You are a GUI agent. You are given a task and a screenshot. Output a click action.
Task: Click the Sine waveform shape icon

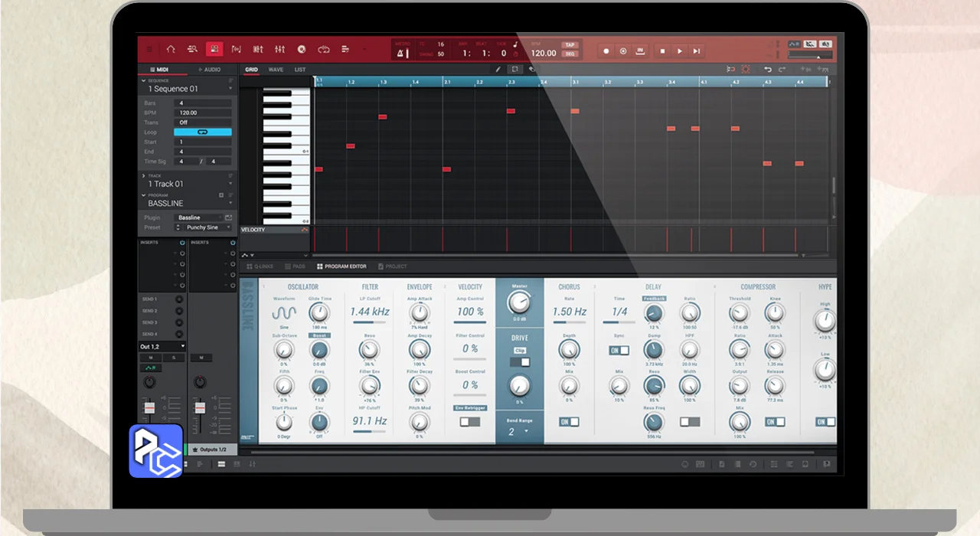point(283,314)
